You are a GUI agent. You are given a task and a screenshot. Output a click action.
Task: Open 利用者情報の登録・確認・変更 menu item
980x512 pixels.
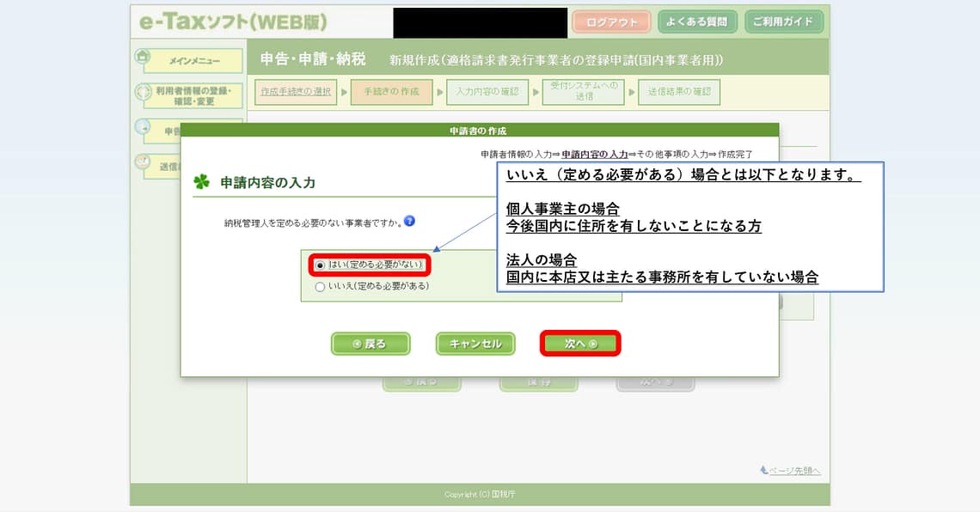193,96
